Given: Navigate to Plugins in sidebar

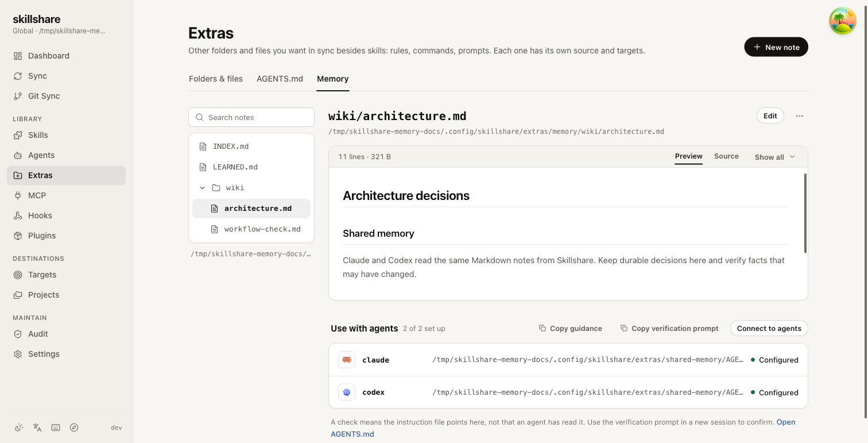Looking at the screenshot, I should click(x=66, y=236).
